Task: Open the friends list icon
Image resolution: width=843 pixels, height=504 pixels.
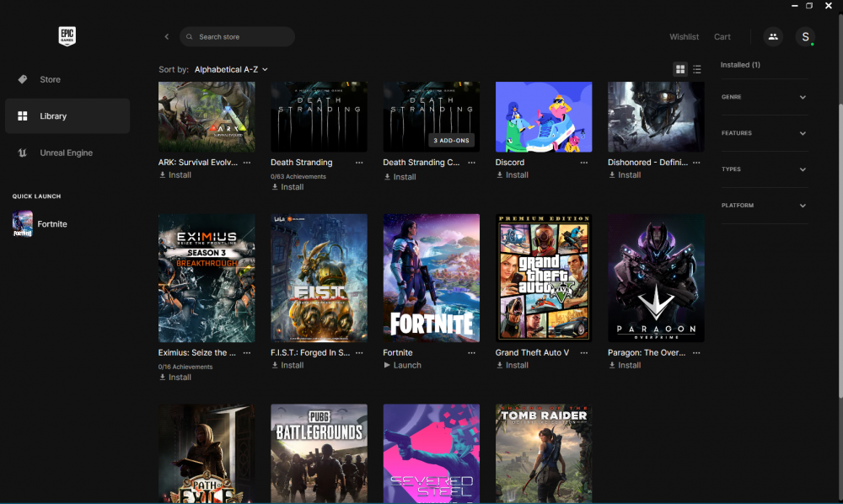Action: 772,36
